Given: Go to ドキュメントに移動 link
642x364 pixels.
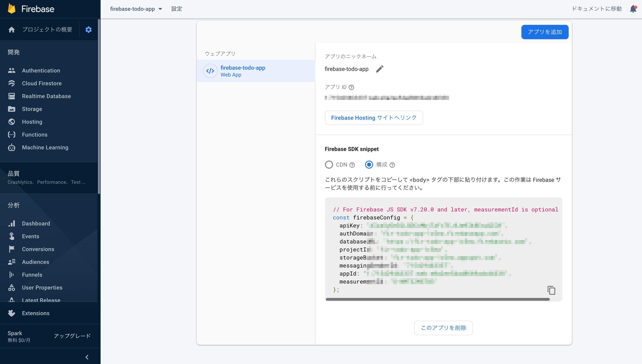Looking at the screenshot, I should [597, 9].
